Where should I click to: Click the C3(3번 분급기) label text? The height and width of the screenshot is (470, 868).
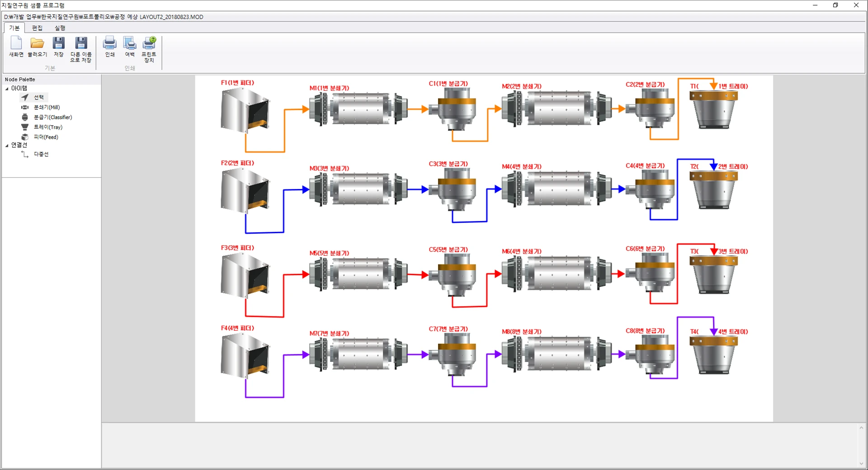[x=448, y=164]
